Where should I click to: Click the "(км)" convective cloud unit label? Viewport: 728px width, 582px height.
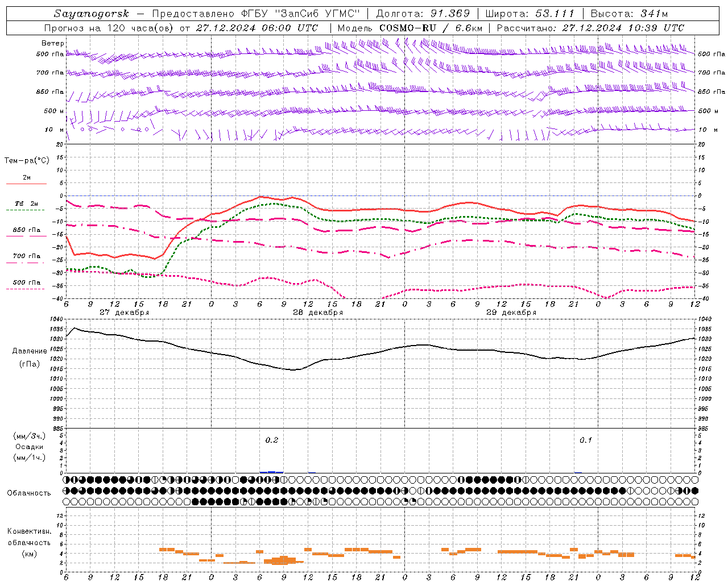point(30,554)
